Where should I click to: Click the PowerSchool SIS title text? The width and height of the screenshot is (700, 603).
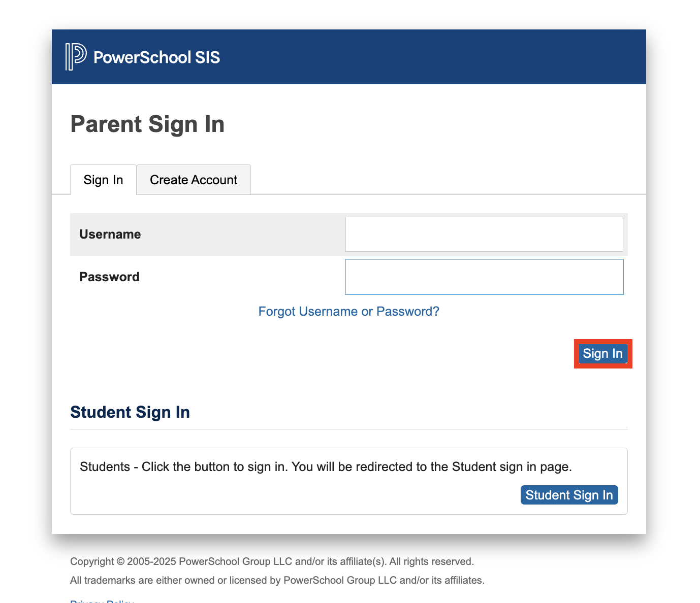(156, 57)
